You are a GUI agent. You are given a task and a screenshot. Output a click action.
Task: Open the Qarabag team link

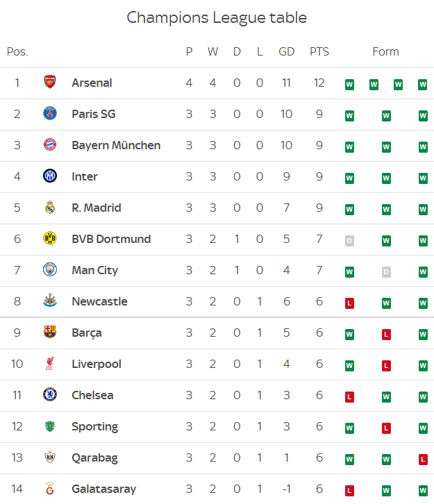(94, 457)
